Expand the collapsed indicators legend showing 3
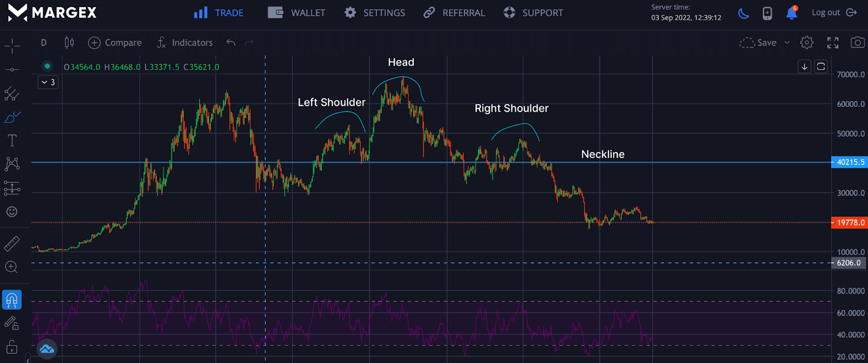868x363 pixels. click(x=48, y=82)
